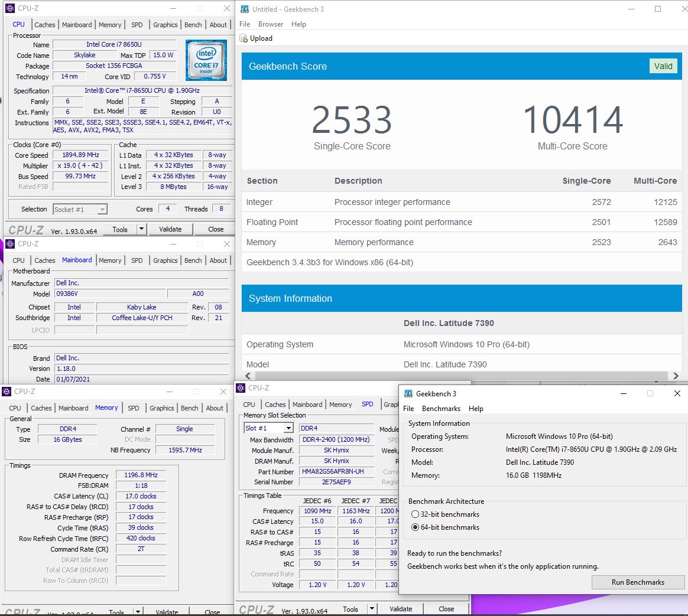Click the CPU-Z icon in the SPD window title bar
The image size is (688, 616).
click(x=241, y=388)
